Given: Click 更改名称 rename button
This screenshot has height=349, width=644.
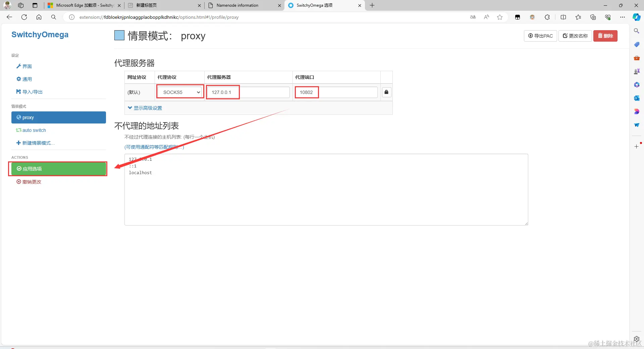Looking at the screenshot, I should pyautogui.click(x=575, y=36).
